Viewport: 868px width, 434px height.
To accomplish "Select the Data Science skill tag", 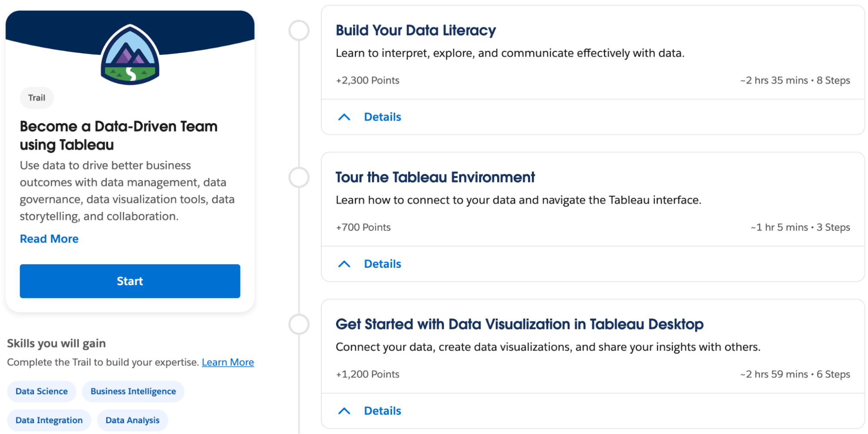I will [x=42, y=391].
